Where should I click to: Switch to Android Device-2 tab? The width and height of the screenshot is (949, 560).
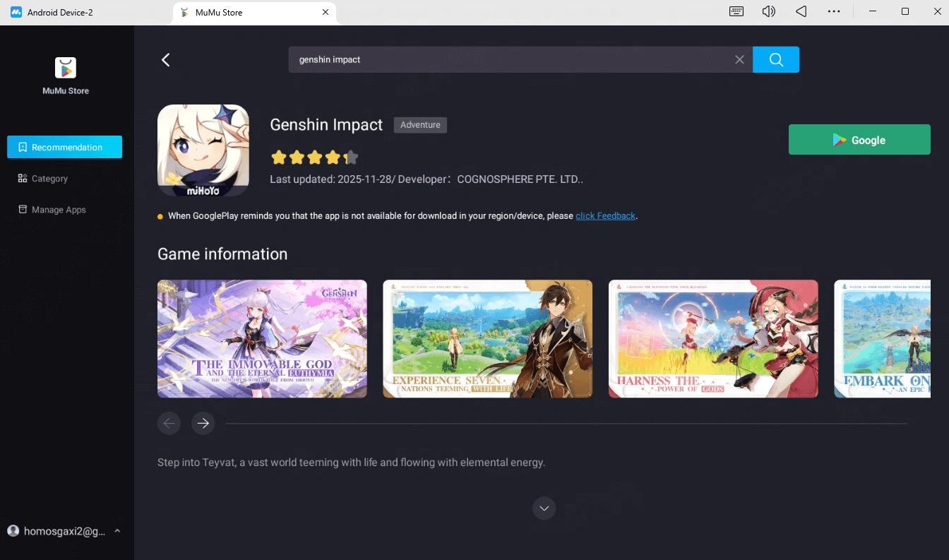pyautogui.click(x=60, y=13)
